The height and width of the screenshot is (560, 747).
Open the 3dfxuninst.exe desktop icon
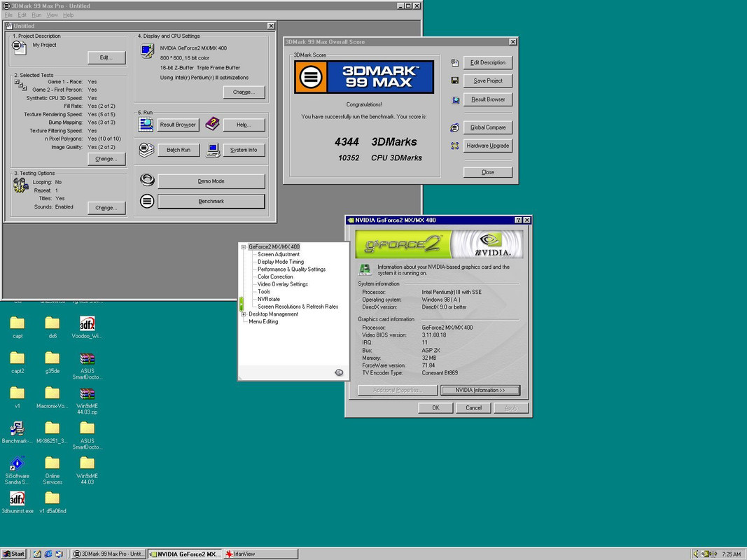click(x=18, y=498)
